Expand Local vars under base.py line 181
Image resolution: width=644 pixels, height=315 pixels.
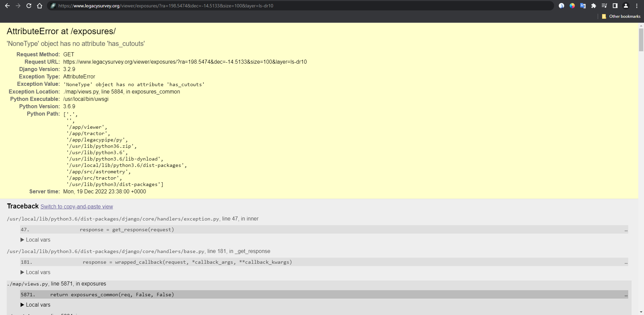click(x=35, y=272)
